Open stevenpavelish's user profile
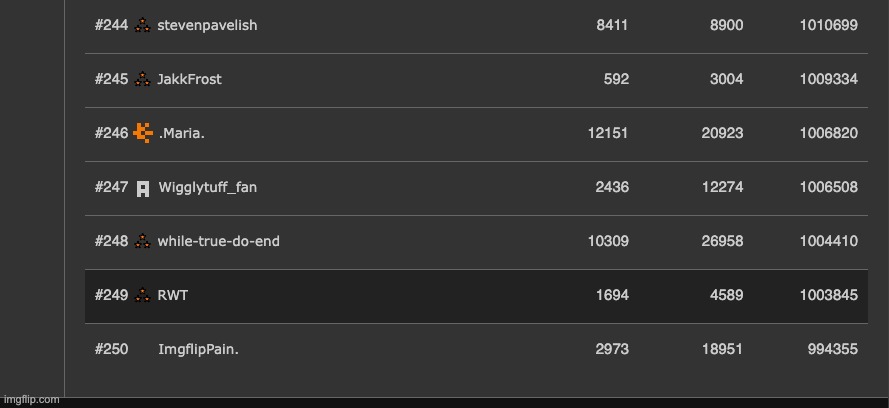The height and width of the screenshot is (408, 889). click(207, 26)
